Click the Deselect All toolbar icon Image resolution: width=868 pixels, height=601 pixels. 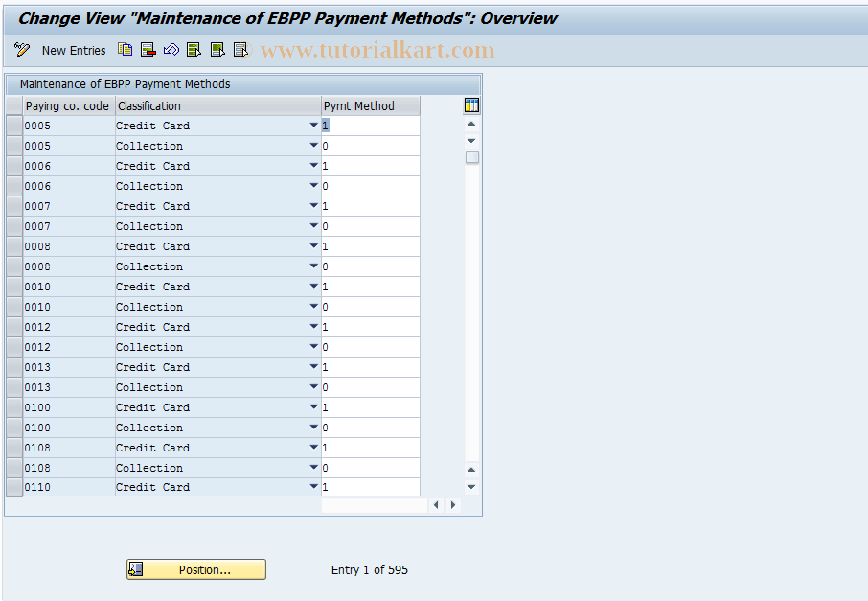[240, 50]
